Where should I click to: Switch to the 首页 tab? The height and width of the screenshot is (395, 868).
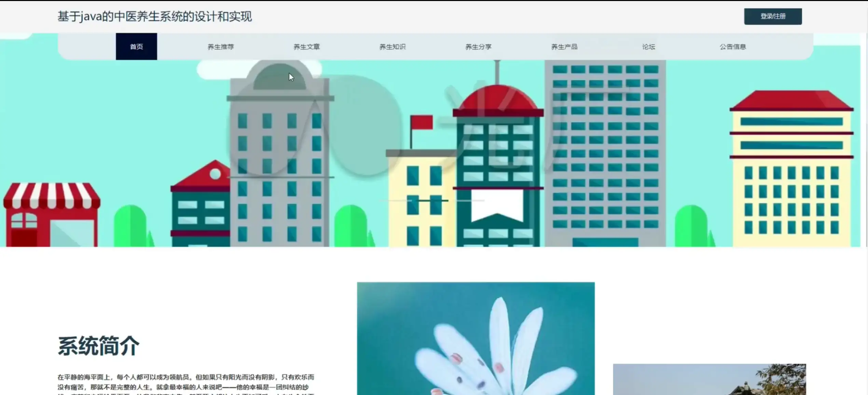(x=136, y=46)
